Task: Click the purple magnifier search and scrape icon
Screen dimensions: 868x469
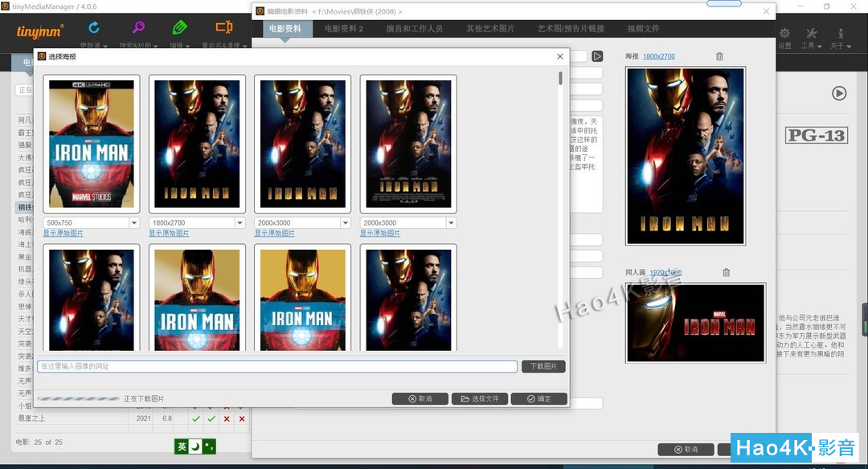Action: (x=138, y=27)
